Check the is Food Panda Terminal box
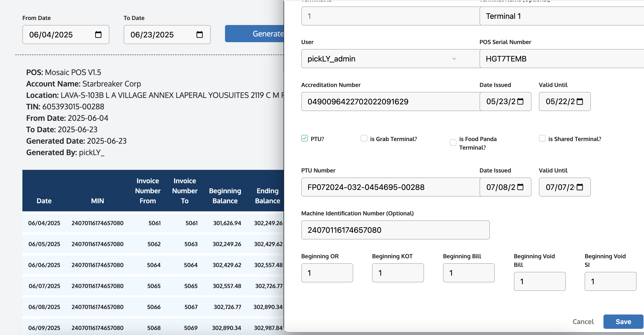644x335 pixels. coord(453,142)
